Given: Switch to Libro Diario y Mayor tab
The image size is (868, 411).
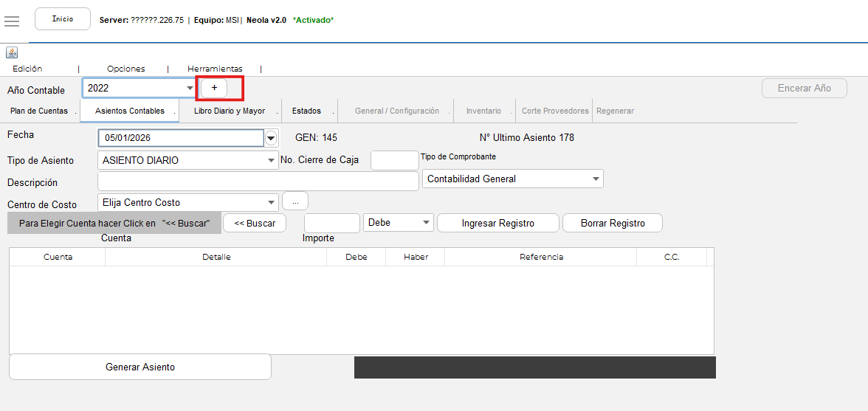Looking at the screenshot, I should 230,111.
